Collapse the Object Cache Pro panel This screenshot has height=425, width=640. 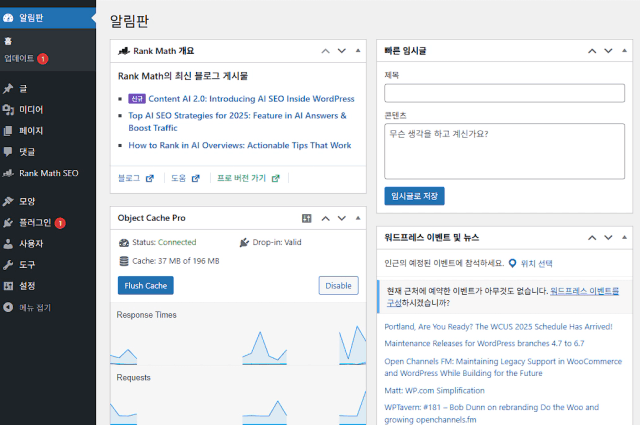click(x=358, y=218)
